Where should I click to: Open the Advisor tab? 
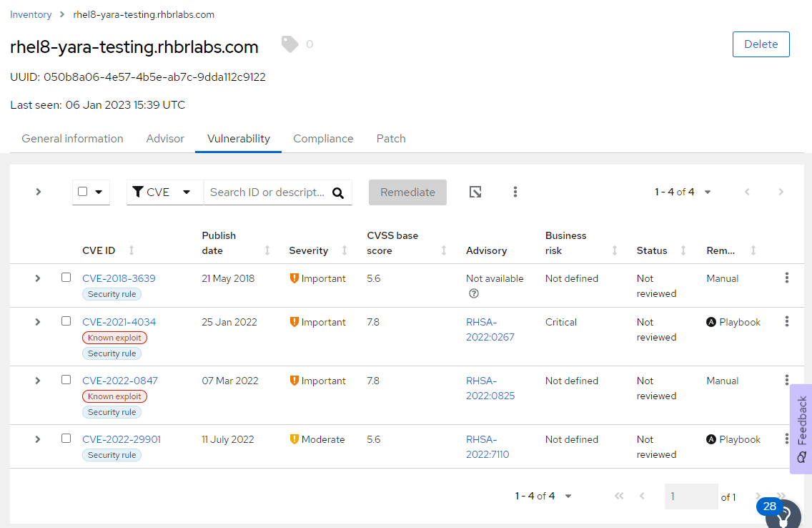165,139
